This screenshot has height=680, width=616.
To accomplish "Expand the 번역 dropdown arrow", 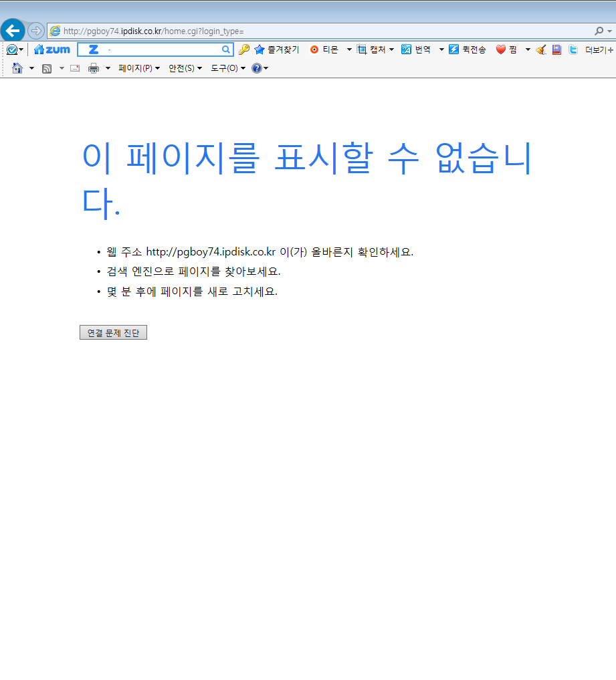I will click(441, 49).
